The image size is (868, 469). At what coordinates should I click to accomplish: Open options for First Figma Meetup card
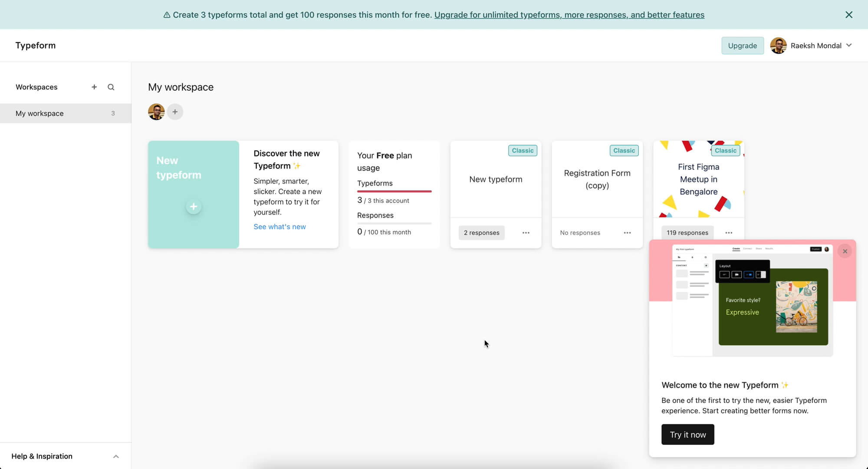(729, 233)
